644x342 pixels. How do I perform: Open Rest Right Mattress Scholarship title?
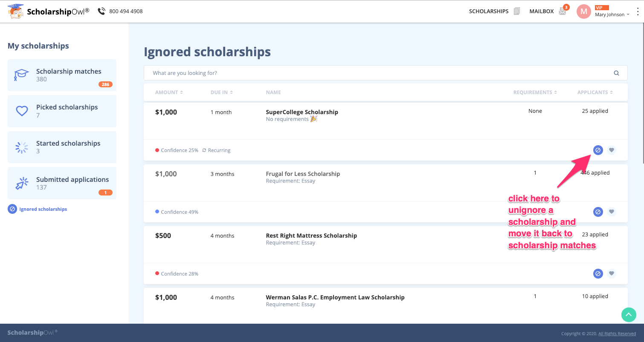311,236
